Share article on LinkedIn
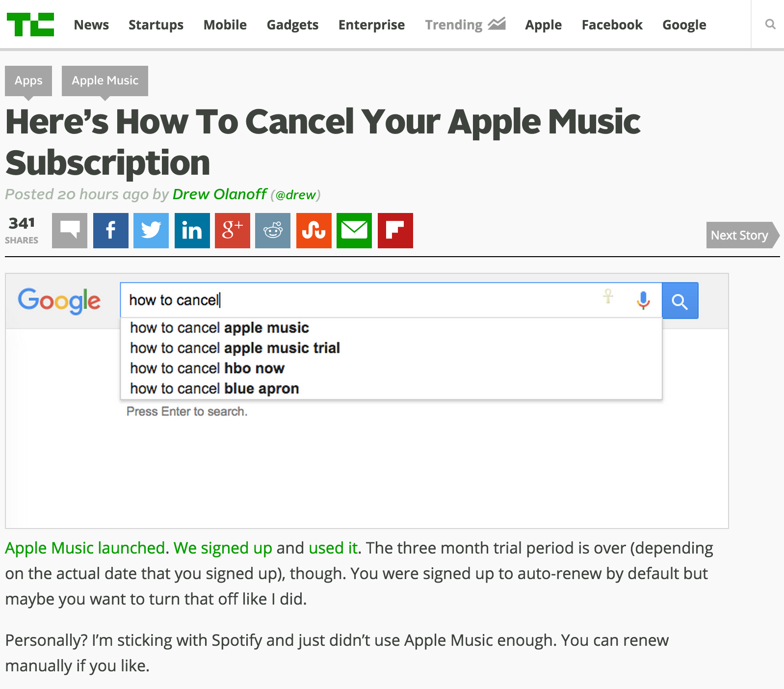Screen dimensions: 784x689 pyautogui.click(x=192, y=230)
